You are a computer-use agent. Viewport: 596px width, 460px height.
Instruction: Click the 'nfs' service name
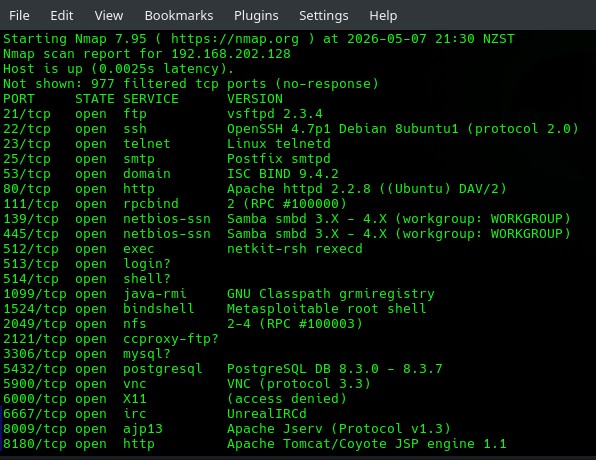tap(135, 324)
